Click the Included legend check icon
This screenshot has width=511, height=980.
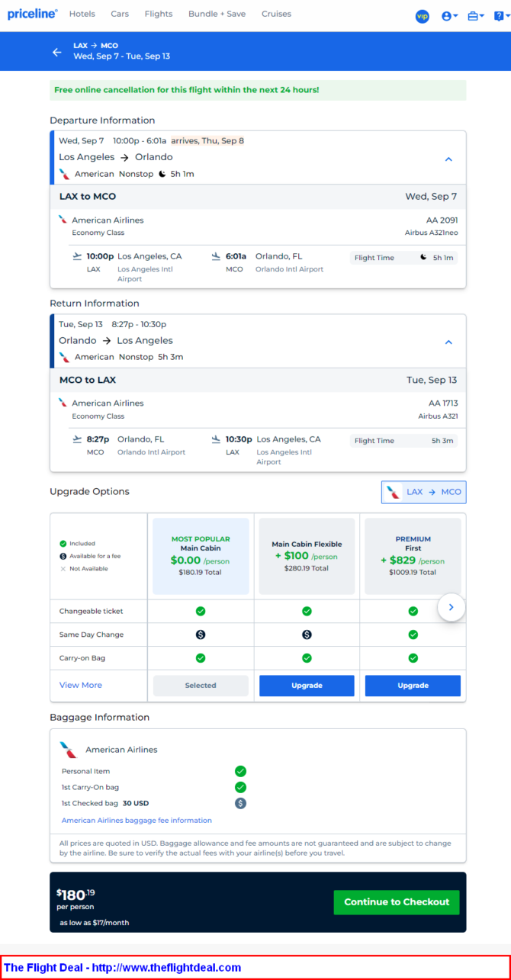pyautogui.click(x=63, y=544)
